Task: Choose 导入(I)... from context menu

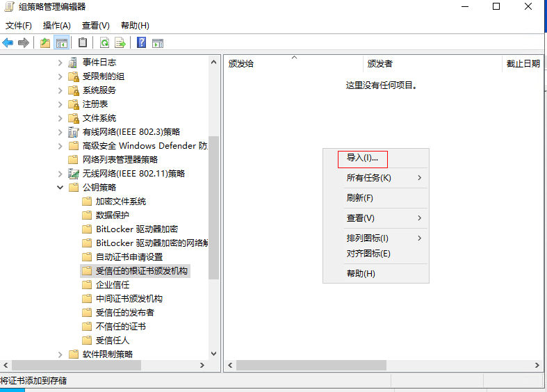Action: click(x=376, y=158)
